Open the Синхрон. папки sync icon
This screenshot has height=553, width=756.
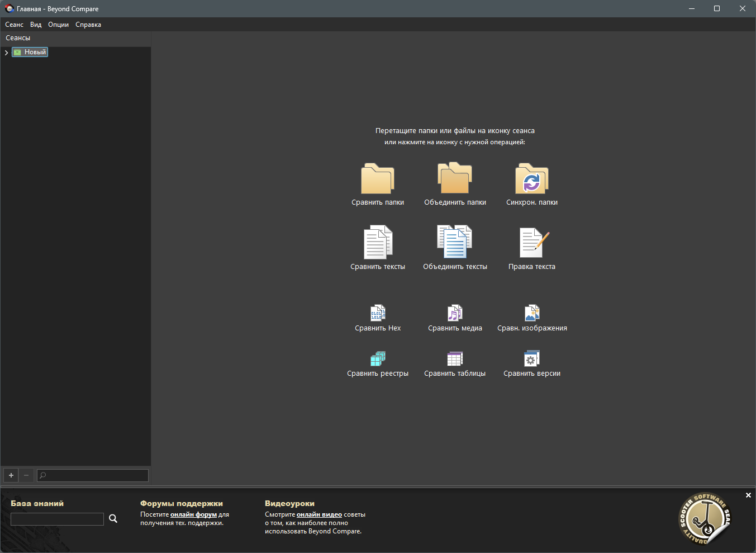pyautogui.click(x=532, y=178)
